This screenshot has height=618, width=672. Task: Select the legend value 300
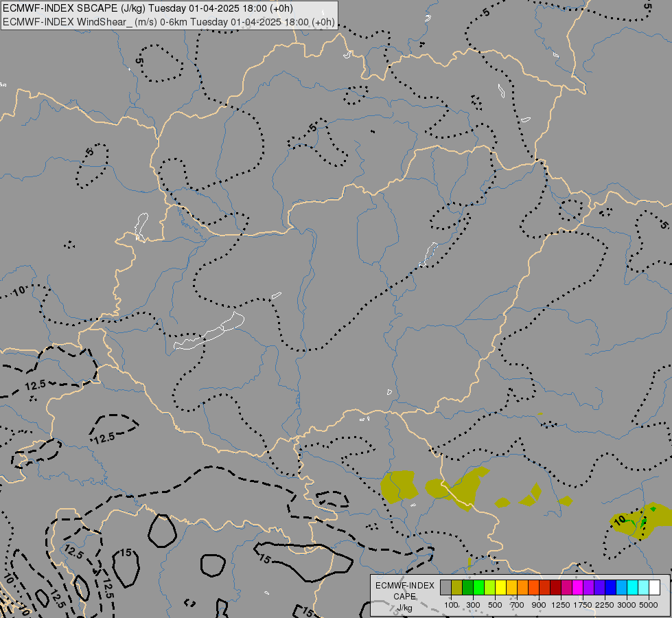click(x=473, y=605)
